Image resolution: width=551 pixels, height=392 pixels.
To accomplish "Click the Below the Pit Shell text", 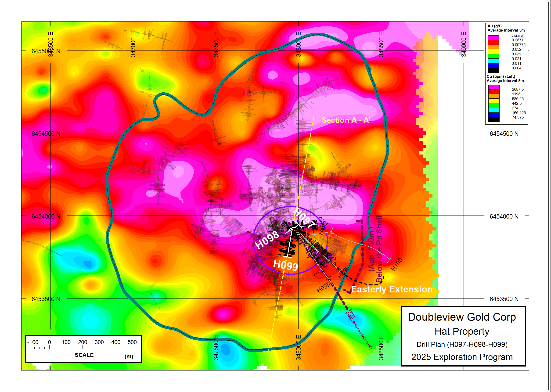I will (379, 249).
